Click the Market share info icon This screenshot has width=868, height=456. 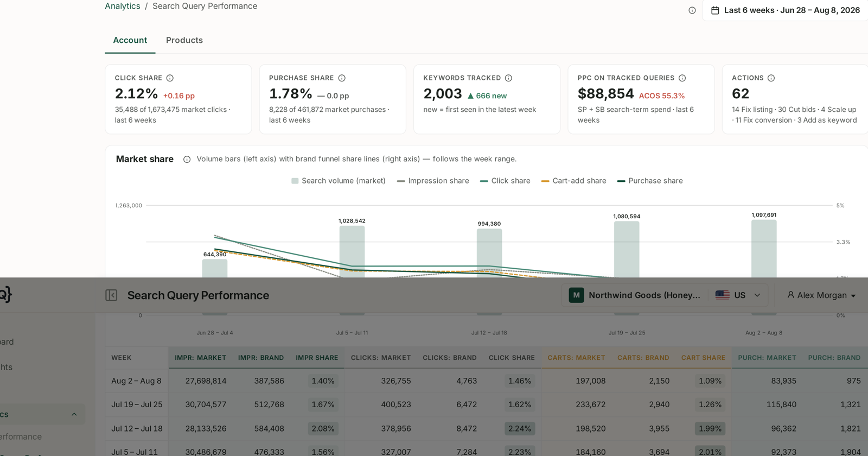click(187, 160)
